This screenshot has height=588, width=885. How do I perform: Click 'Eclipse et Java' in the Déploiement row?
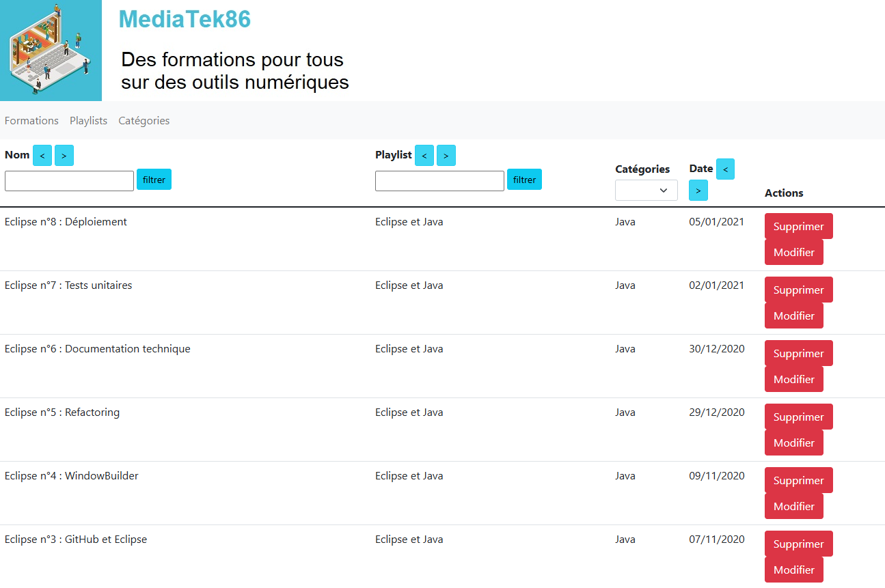tap(409, 222)
